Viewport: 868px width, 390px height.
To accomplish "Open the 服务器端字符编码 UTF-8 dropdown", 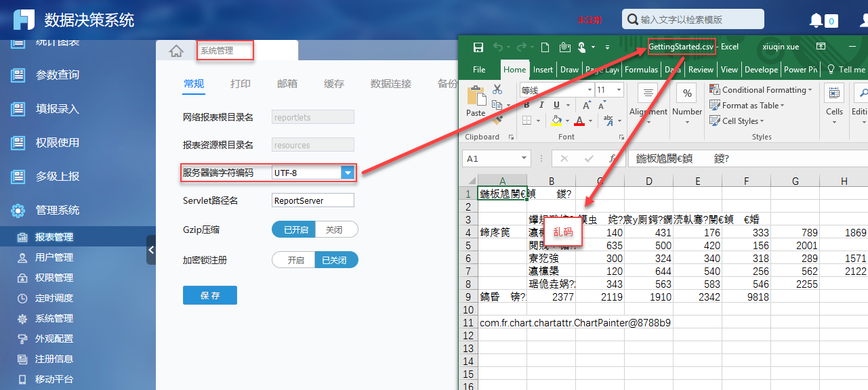I will pyautogui.click(x=348, y=172).
